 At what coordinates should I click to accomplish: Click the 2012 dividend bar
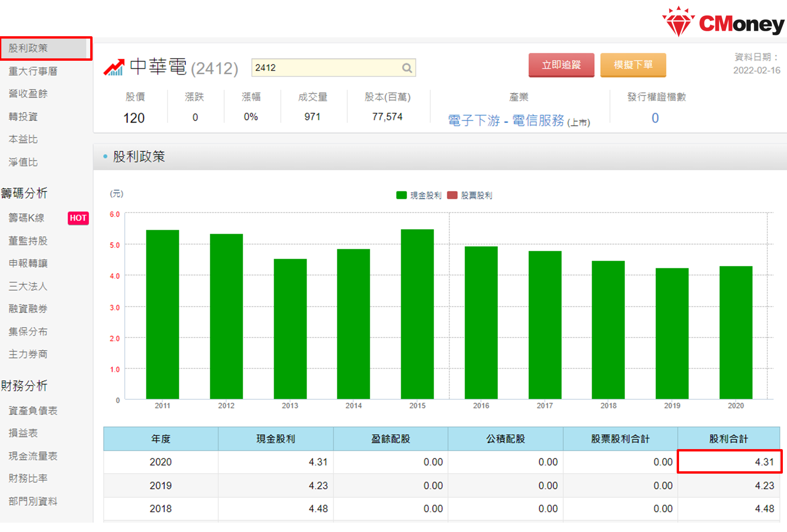[226, 316]
